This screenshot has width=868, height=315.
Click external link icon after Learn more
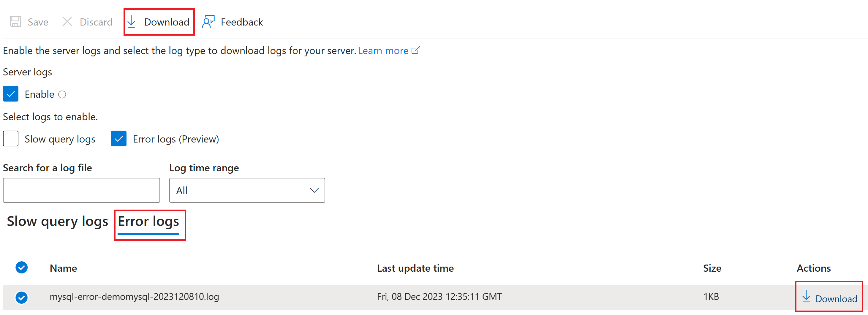point(416,50)
